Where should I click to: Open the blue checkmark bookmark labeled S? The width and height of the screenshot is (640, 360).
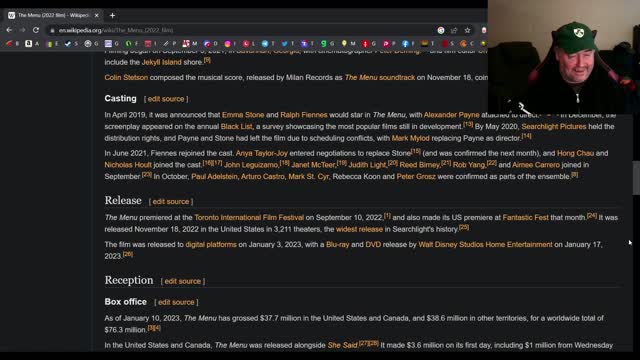(x=71, y=43)
